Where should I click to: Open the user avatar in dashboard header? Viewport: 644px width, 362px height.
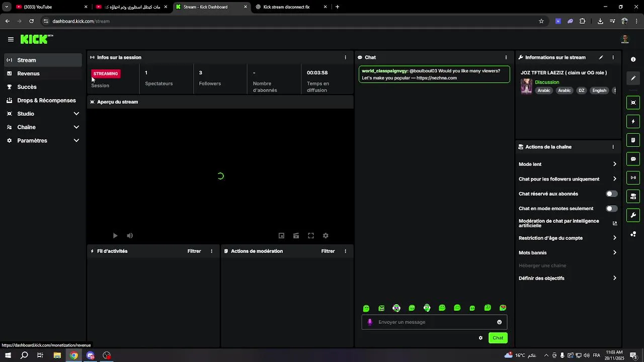coord(625,39)
